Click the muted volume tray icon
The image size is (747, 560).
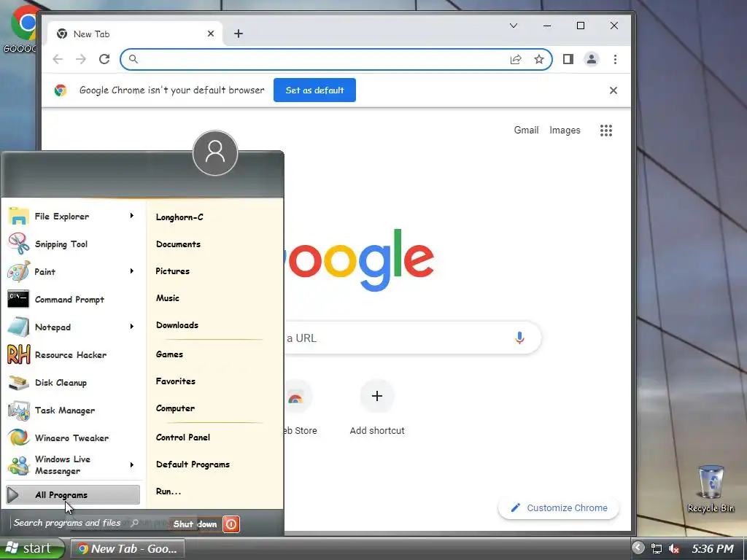coord(673,548)
